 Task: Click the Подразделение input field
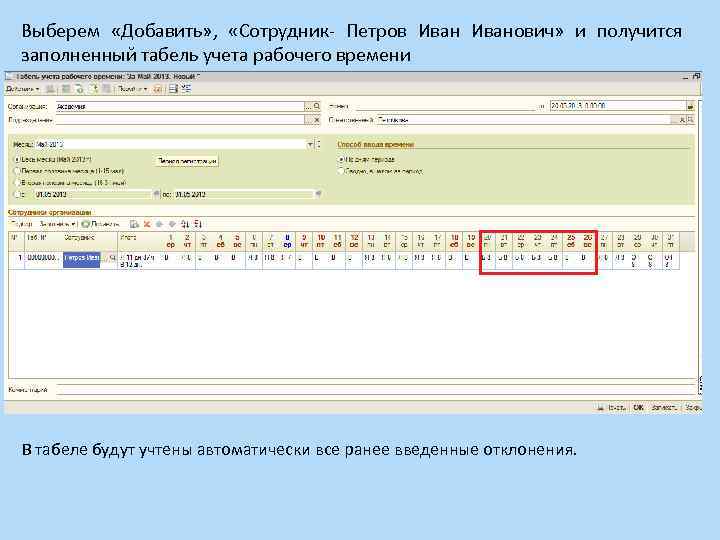point(180,120)
